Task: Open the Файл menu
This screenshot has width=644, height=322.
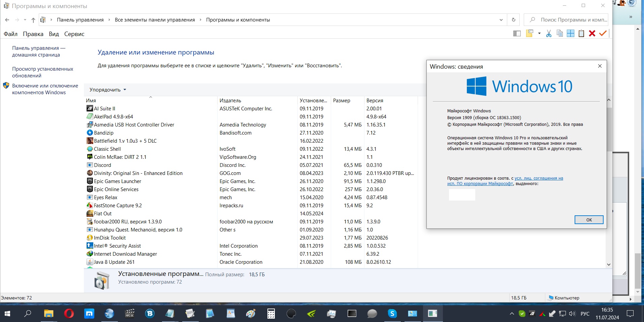Action: coord(10,34)
